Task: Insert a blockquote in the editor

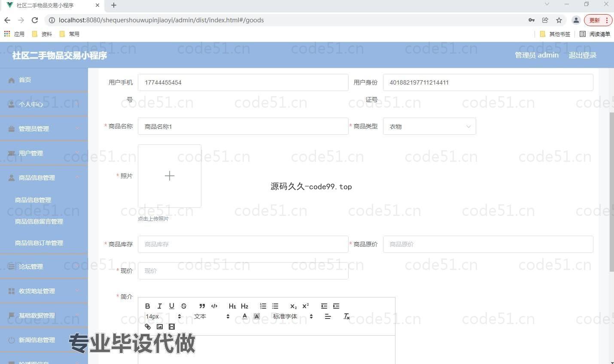Action: click(x=202, y=306)
